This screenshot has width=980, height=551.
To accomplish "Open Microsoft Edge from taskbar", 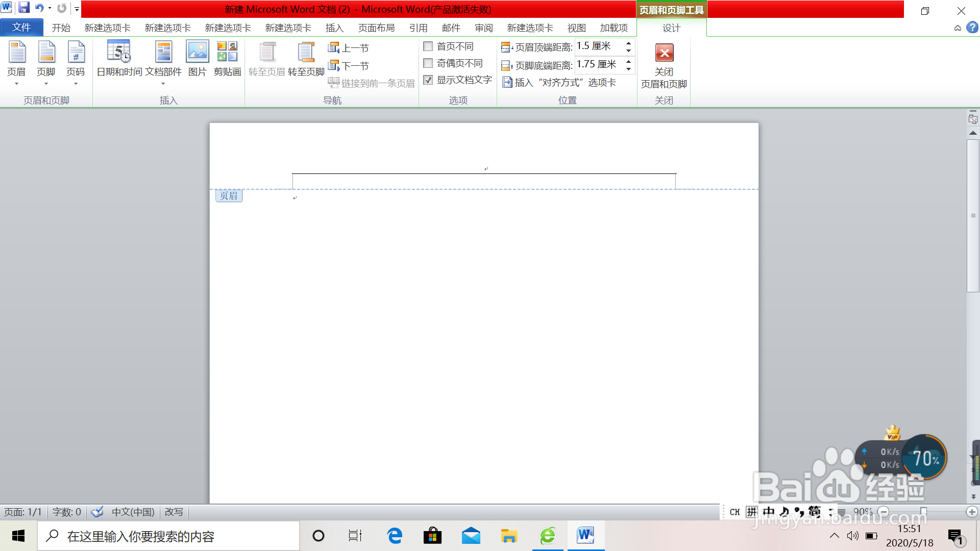I will (395, 536).
